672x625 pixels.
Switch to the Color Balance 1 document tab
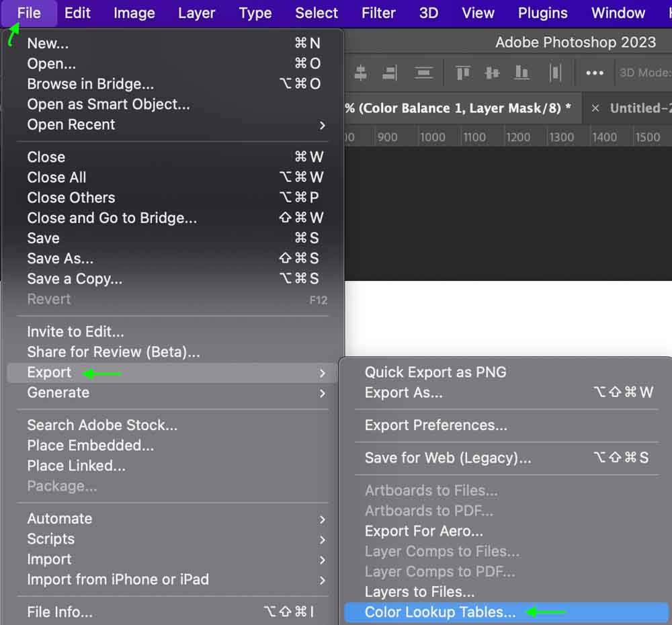(x=457, y=108)
